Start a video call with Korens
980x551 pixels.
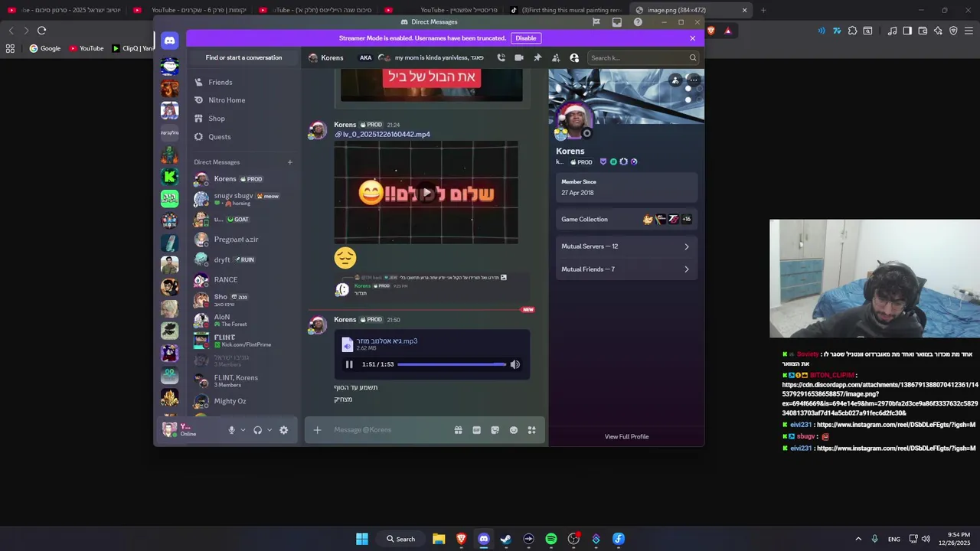pyautogui.click(x=519, y=57)
